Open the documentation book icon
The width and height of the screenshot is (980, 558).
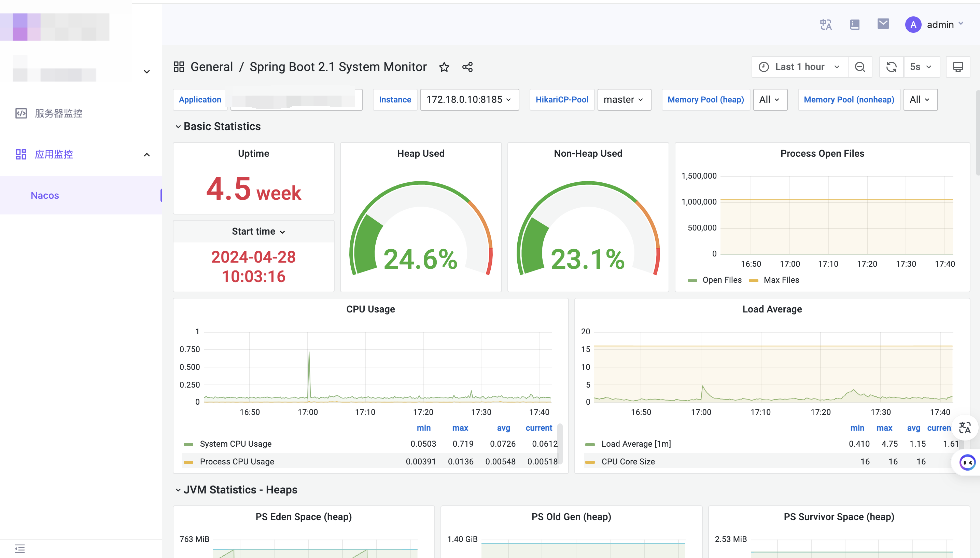pos(854,25)
